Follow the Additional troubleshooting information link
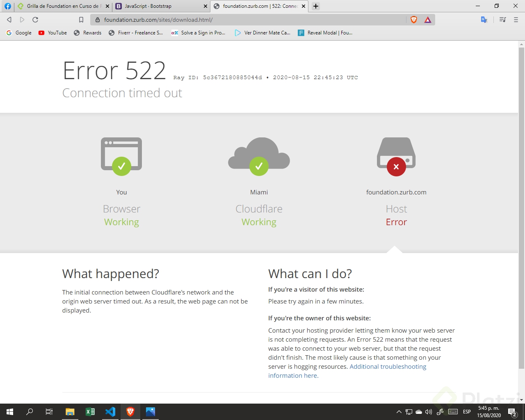525x420 pixels. pyautogui.click(x=347, y=371)
